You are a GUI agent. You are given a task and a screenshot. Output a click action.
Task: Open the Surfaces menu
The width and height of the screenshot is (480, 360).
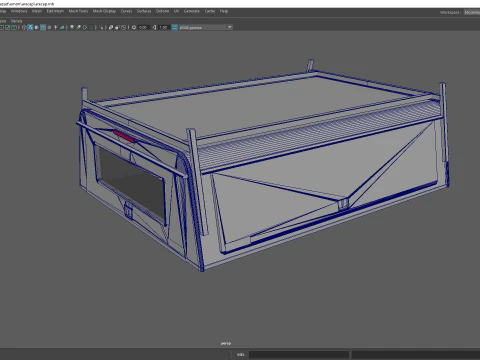[144, 11]
